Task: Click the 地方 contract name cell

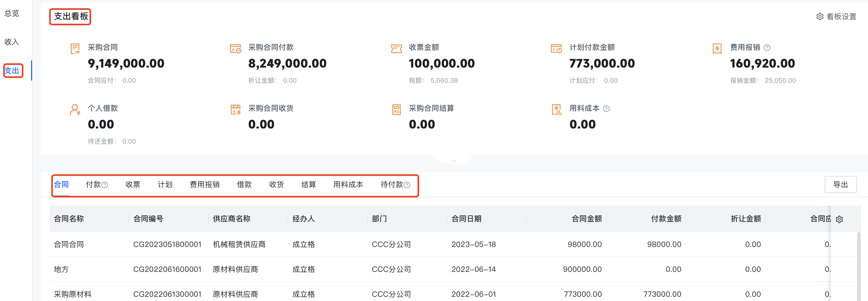Action: pyautogui.click(x=61, y=269)
